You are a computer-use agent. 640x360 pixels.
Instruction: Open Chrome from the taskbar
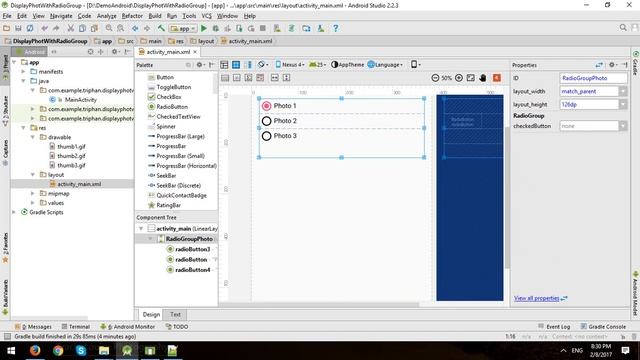point(58,350)
